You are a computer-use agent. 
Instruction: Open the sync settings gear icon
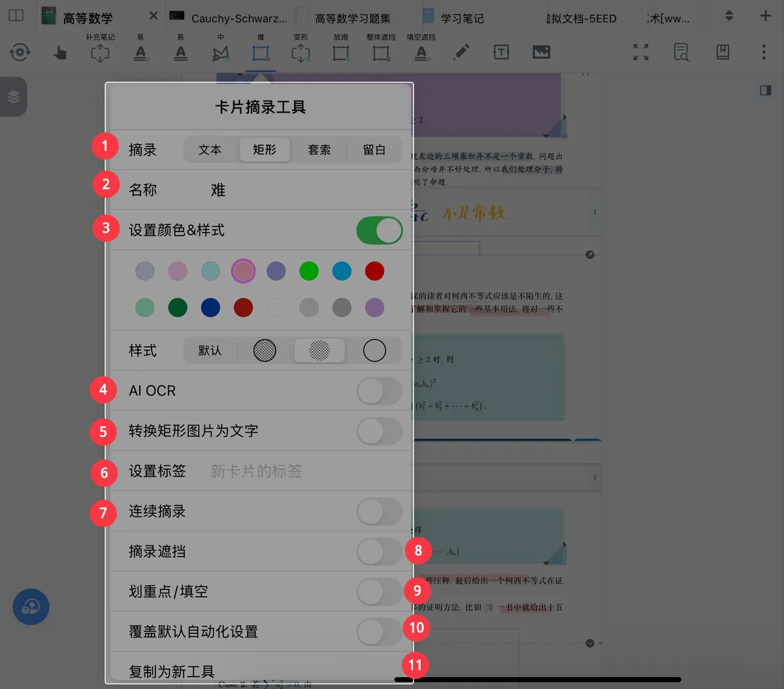click(20, 52)
